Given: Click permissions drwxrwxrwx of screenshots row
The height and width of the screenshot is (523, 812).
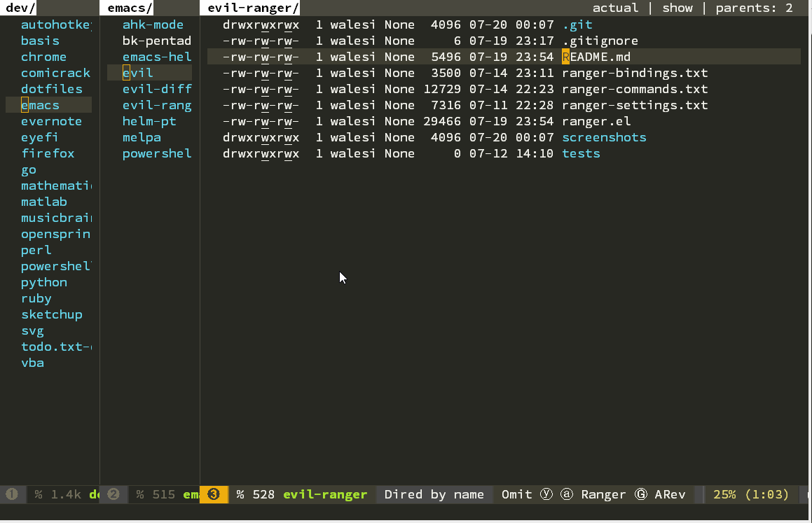Looking at the screenshot, I should tap(261, 137).
